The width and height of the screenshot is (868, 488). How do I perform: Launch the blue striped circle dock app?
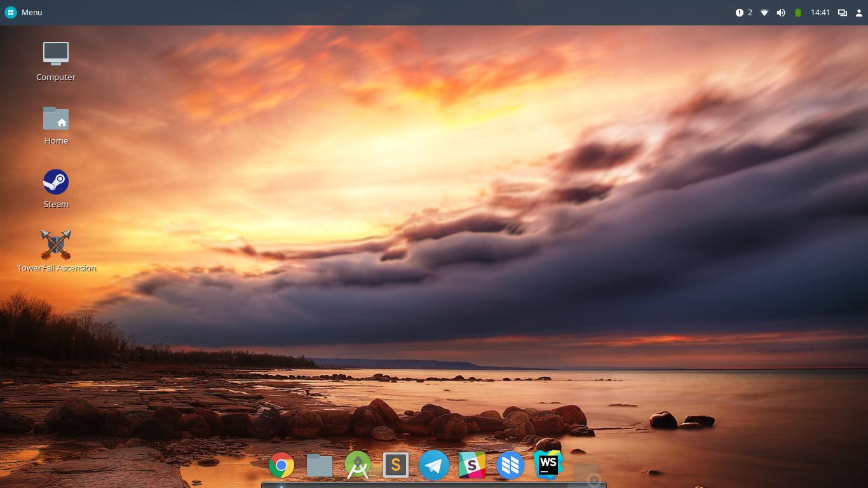(x=510, y=466)
